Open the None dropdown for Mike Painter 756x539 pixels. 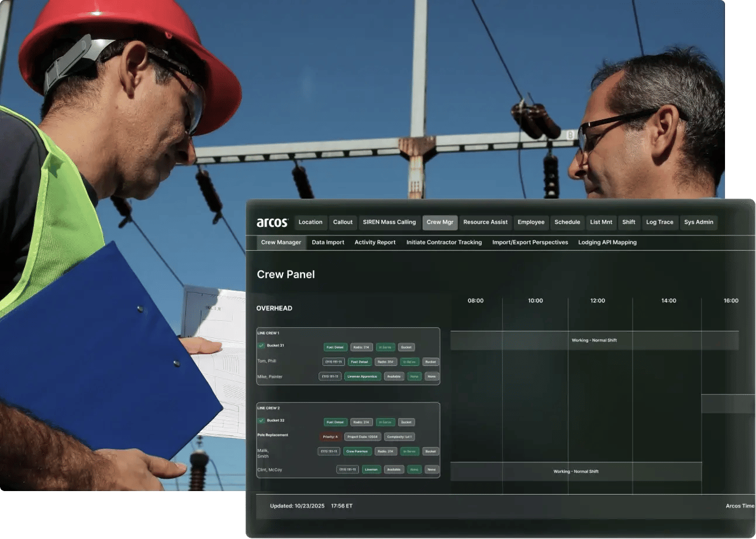[x=432, y=376]
